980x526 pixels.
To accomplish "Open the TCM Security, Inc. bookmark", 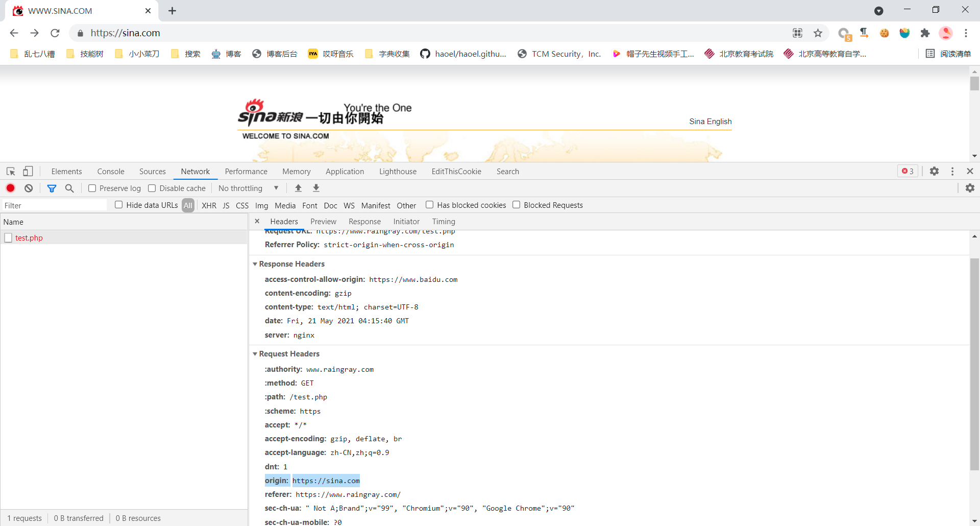I will (x=559, y=54).
